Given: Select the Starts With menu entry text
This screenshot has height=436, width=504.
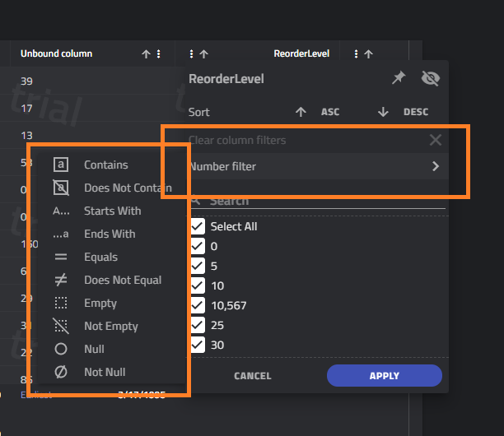Looking at the screenshot, I should (113, 211).
